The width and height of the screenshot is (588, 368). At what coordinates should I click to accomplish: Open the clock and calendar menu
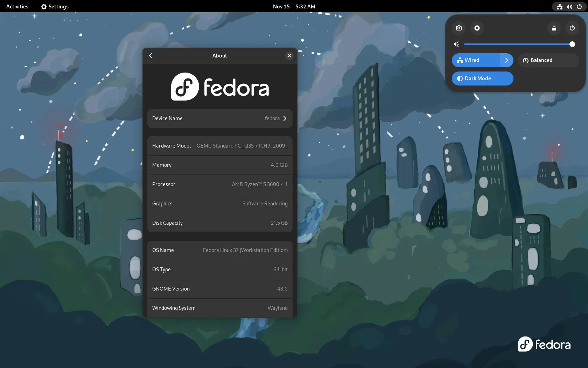pyautogui.click(x=294, y=7)
